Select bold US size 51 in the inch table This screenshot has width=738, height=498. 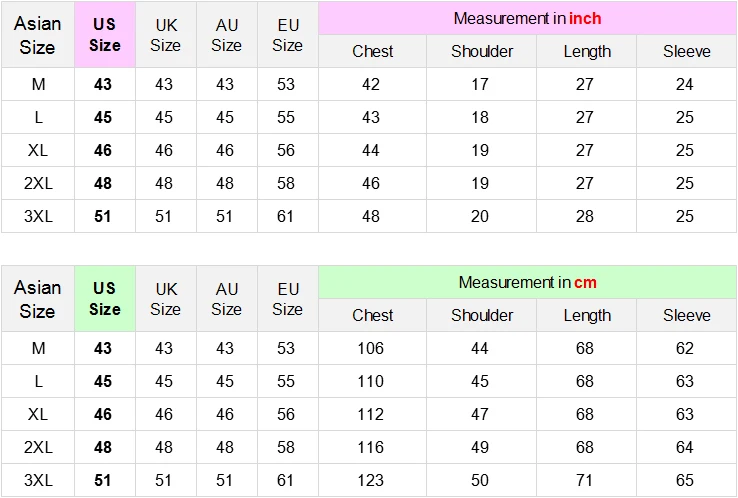(x=103, y=216)
